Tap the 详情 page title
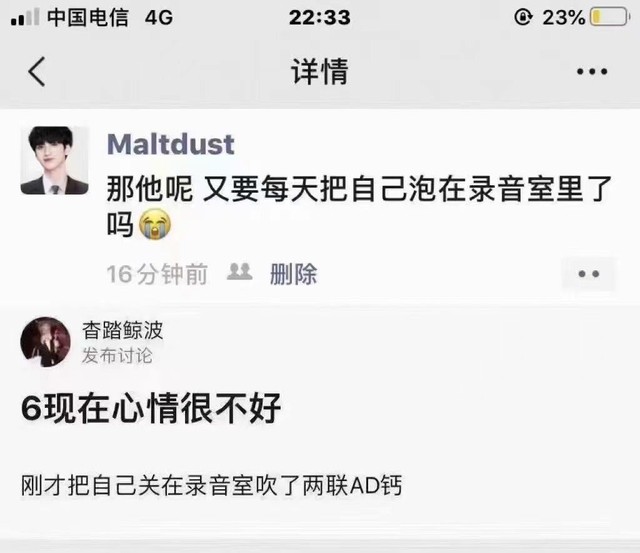 (320, 72)
